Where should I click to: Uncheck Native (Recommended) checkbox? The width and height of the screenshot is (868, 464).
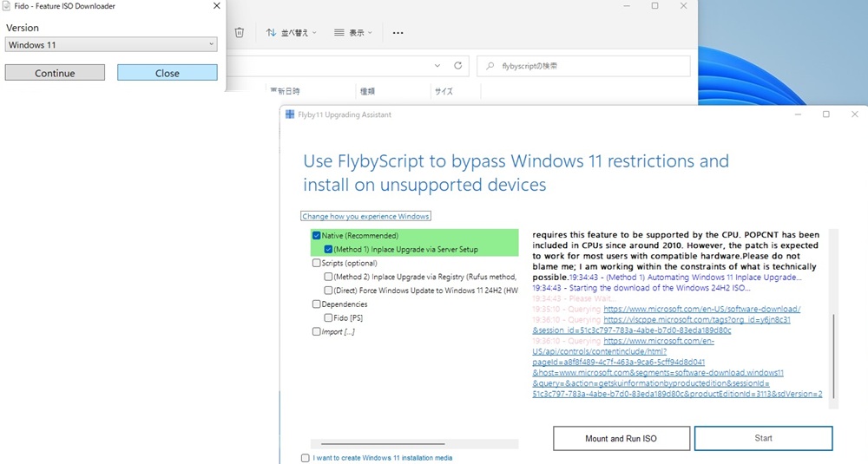(x=316, y=236)
